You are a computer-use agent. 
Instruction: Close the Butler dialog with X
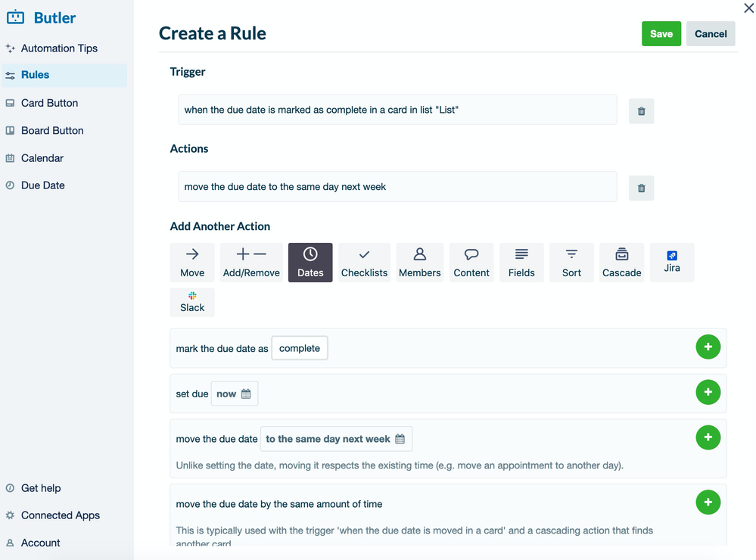coord(748,8)
